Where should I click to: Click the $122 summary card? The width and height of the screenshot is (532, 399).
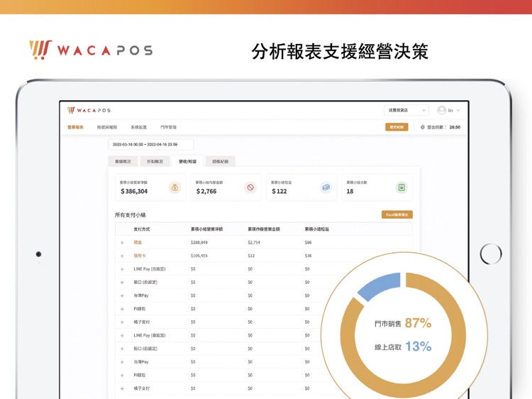pos(301,187)
